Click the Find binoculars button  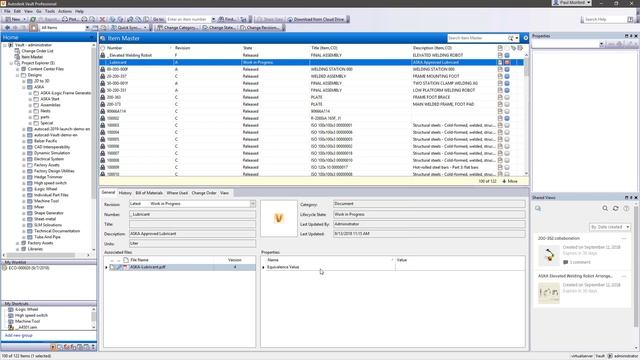point(227,19)
